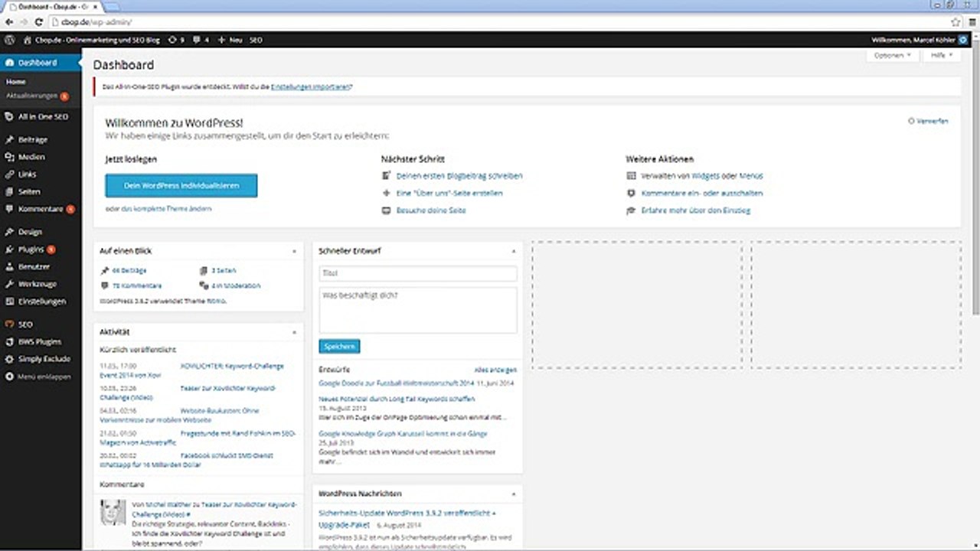Screen dimensions: 980x551
Task: Open BWS Plugins in the sidebar
Action: (41, 342)
